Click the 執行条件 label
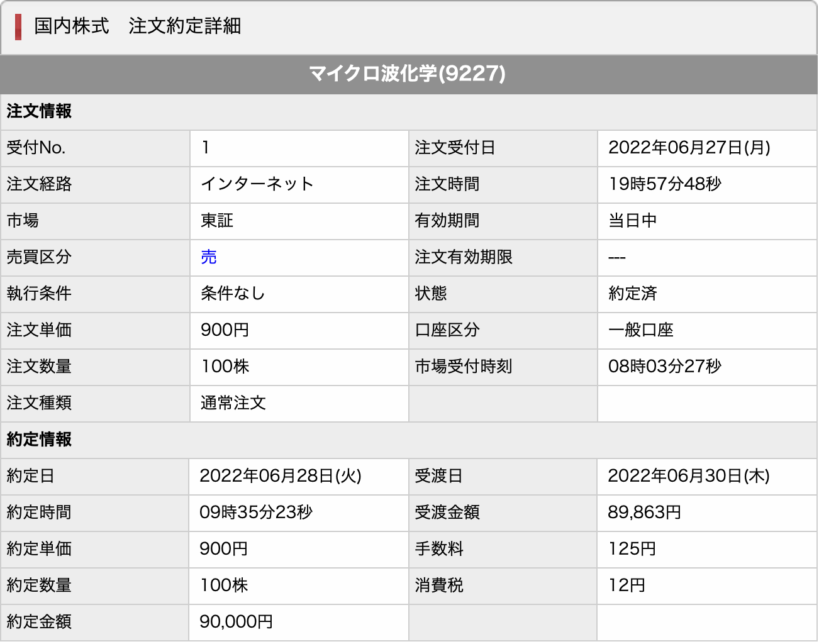 (39, 294)
